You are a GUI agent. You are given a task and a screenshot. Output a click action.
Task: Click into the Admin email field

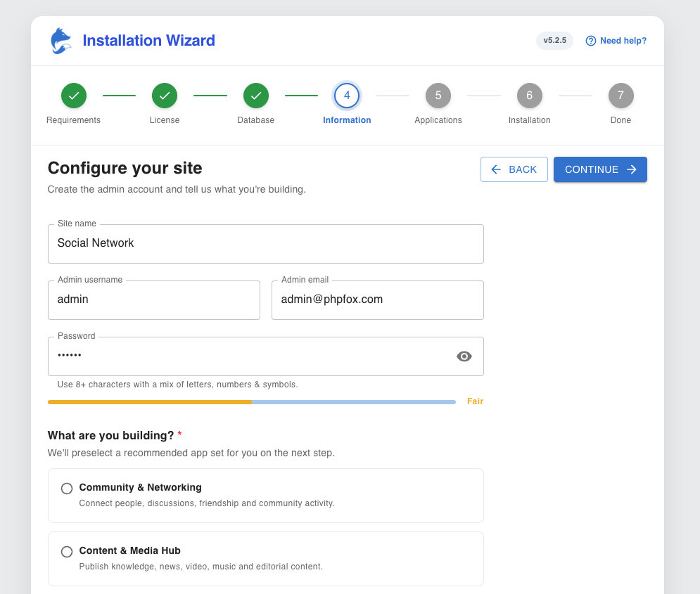pyautogui.click(x=378, y=300)
